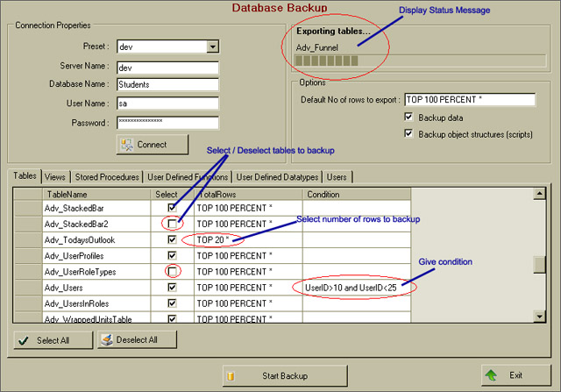The width and height of the screenshot is (561, 392).
Task: Click the Connect button icon
Action: coord(128,144)
